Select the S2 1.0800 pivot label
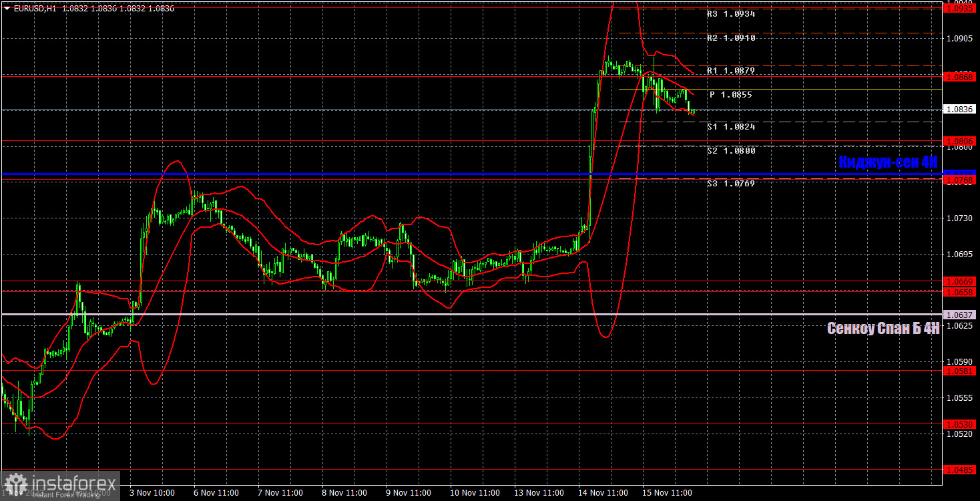This screenshot has height=501, width=980. (x=732, y=151)
